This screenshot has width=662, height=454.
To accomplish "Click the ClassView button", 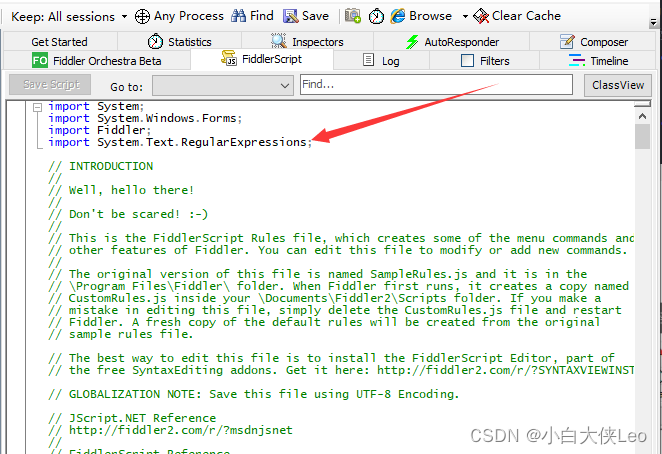I will (x=618, y=85).
